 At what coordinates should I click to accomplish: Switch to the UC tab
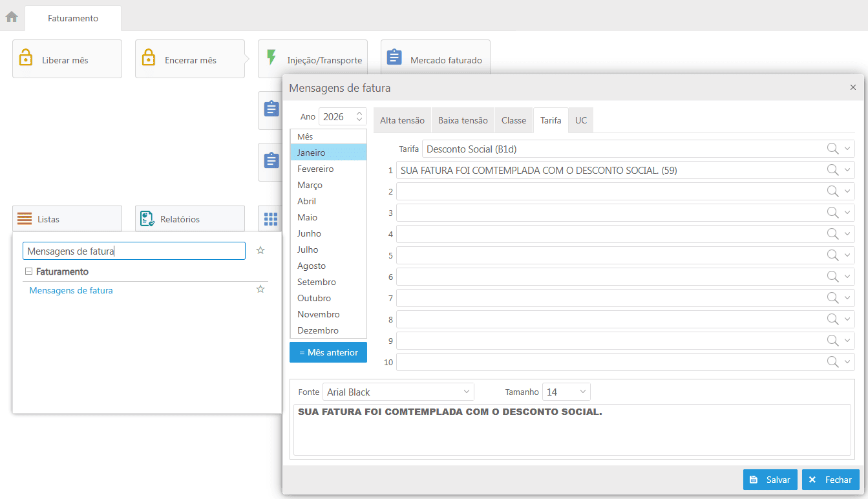point(580,121)
